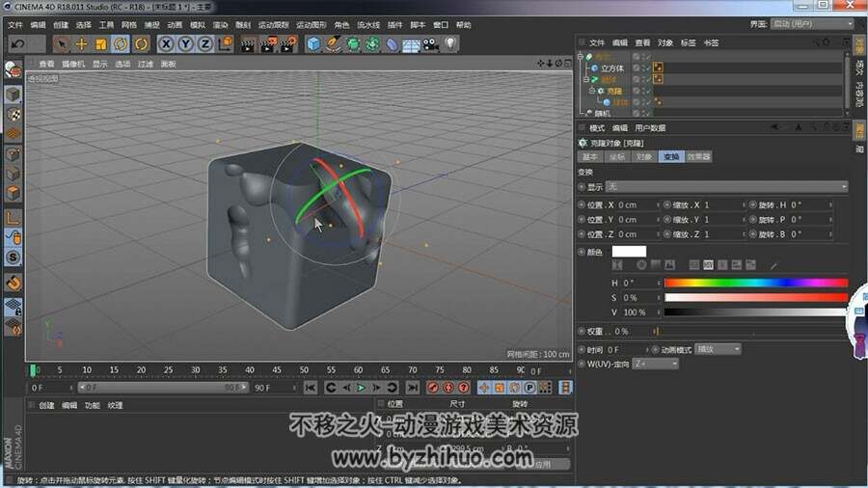This screenshot has width=868, height=488.
Task: Click the 缩放 . Y input field
Action: pos(724,220)
